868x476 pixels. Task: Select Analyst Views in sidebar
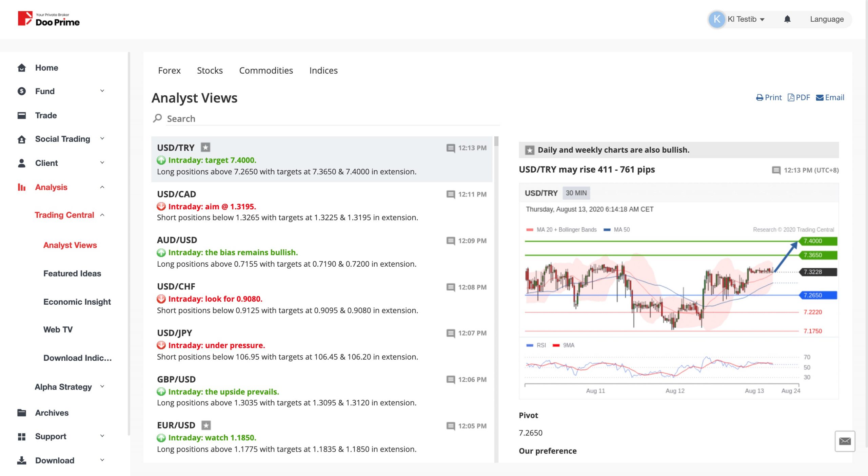coord(70,245)
